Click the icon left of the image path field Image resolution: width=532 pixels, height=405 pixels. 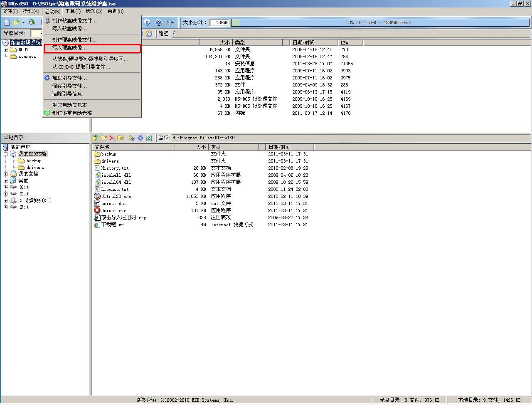point(149,33)
